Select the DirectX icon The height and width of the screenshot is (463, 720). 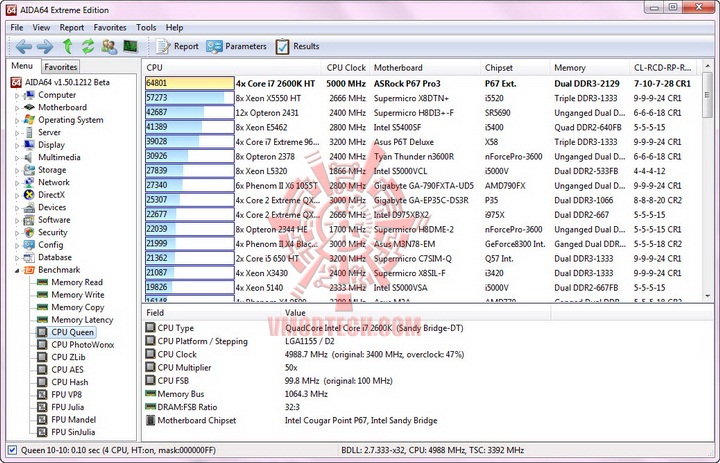29,195
